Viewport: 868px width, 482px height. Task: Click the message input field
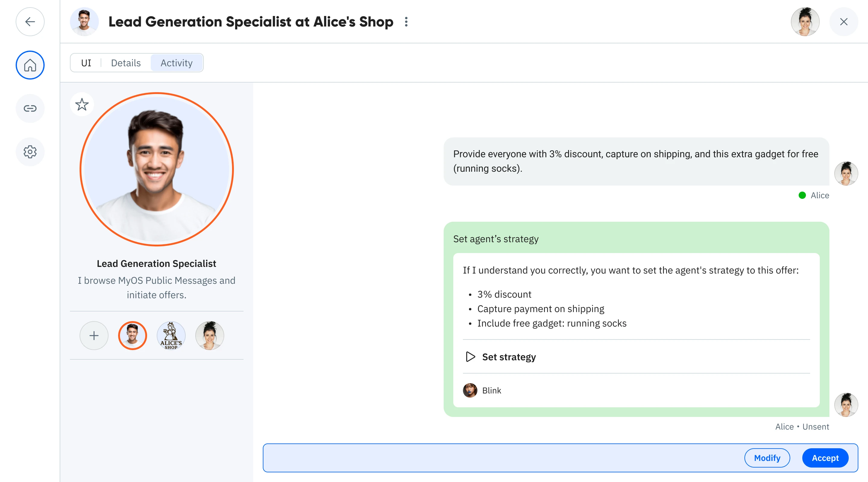pyautogui.click(x=499, y=458)
